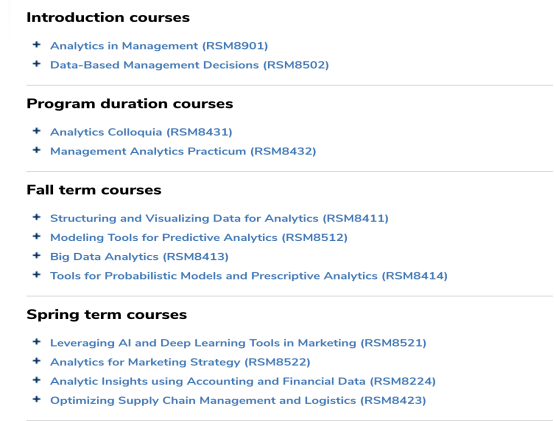Click plus icon beside Modeling Tools for Predictive Analytics
This screenshot has width=554, height=421.
pyautogui.click(x=36, y=236)
